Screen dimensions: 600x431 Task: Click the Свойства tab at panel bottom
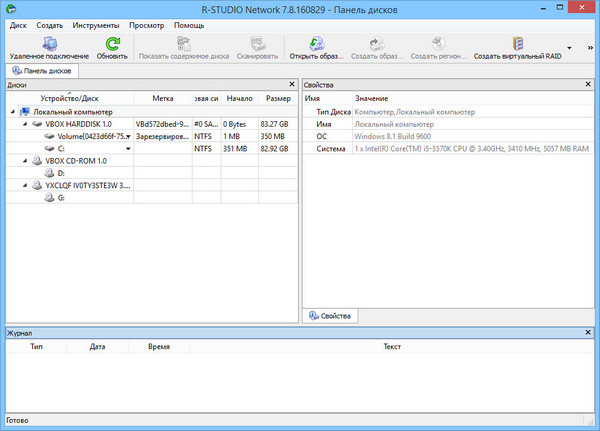pyautogui.click(x=335, y=316)
